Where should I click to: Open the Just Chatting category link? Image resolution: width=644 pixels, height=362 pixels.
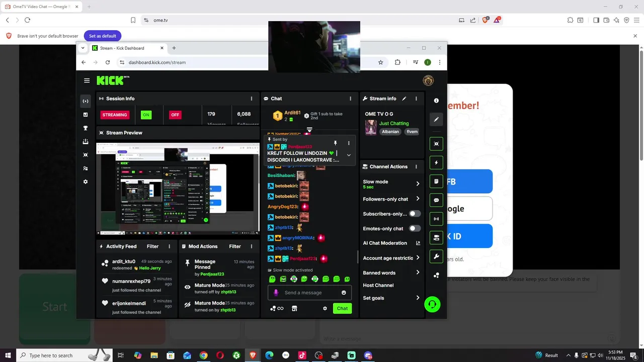[x=394, y=123]
